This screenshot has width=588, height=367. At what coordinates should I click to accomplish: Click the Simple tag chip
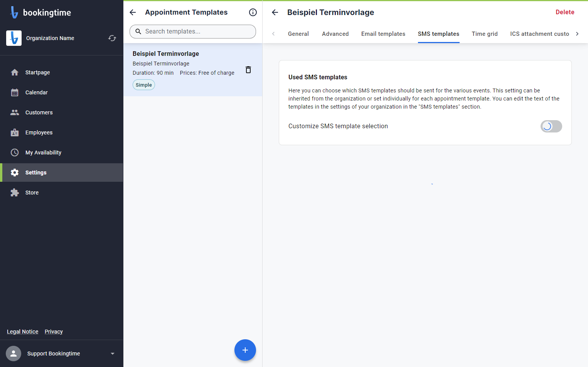pyautogui.click(x=144, y=85)
